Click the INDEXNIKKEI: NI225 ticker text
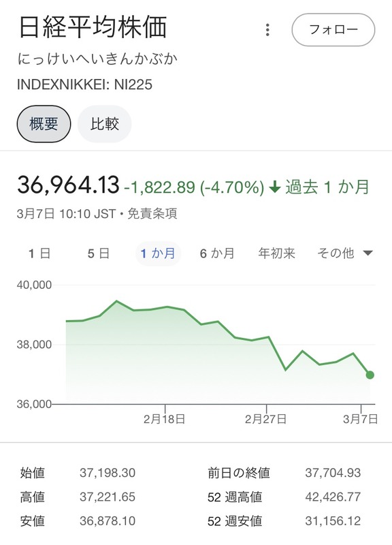Screen dimensions: 392x545 84,84
